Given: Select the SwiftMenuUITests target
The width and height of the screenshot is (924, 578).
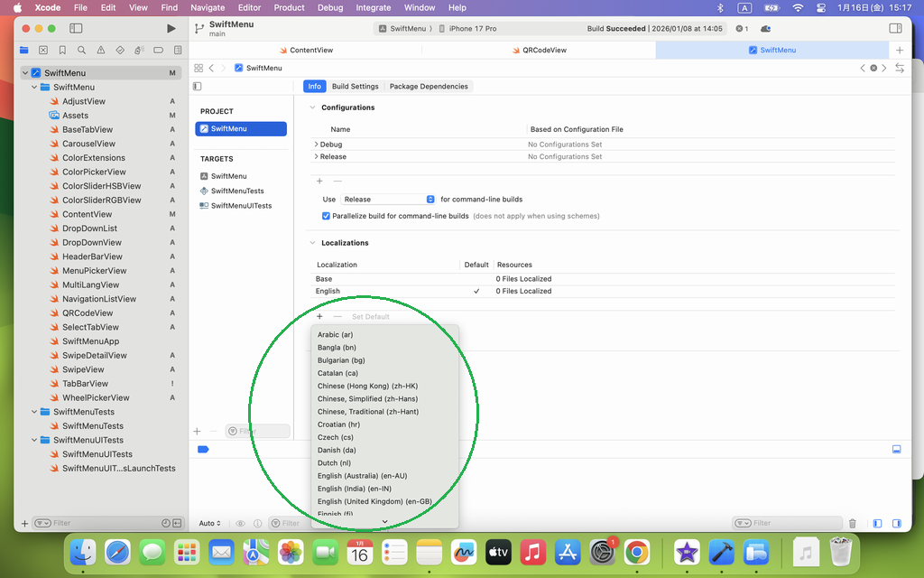Looking at the screenshot, I should click(241, 206).
